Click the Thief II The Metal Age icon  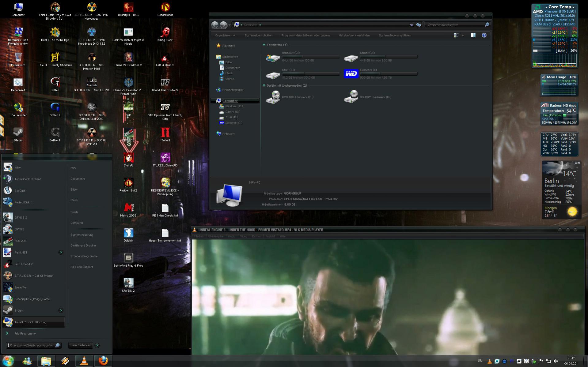pos(55,34)
